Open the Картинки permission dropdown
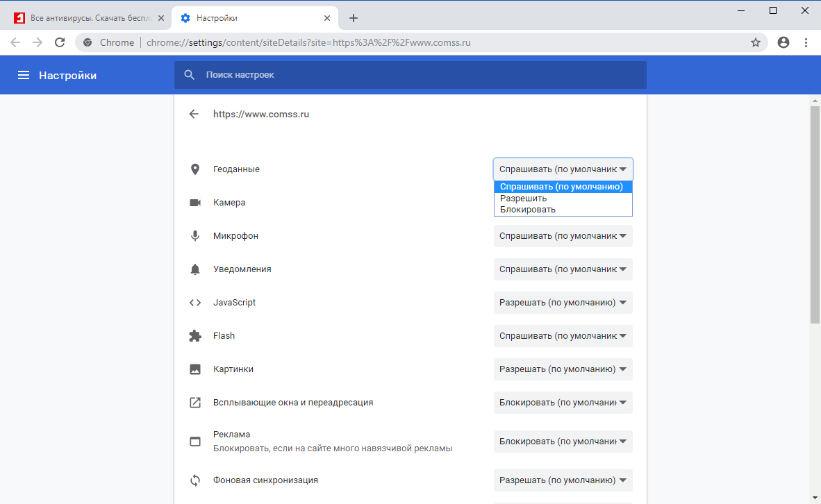The height and width of the screenshot is (504, 821). coord(563,369)
